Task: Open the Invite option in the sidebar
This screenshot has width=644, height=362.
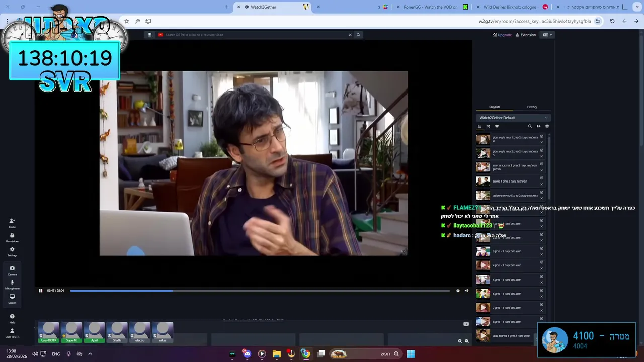Action: [12, 223]
